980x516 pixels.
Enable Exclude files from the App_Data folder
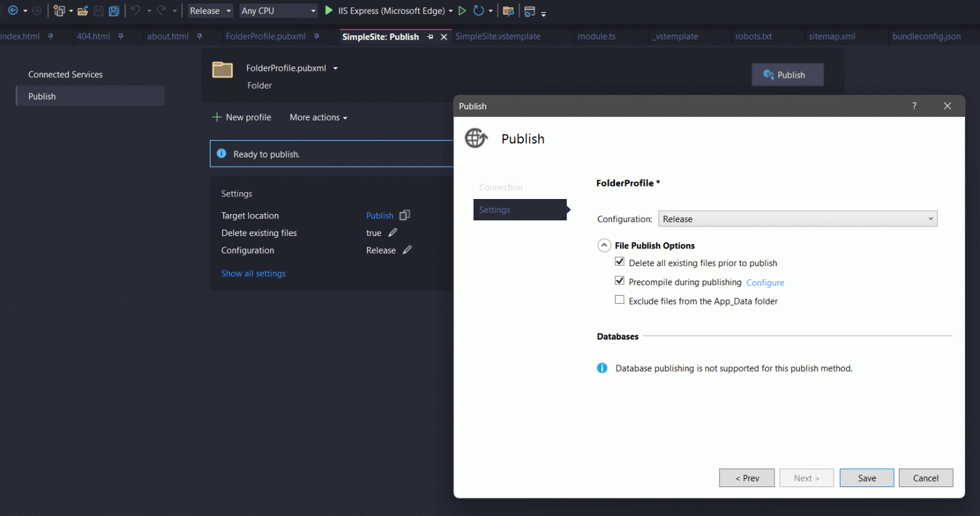(x=619, y=300)
